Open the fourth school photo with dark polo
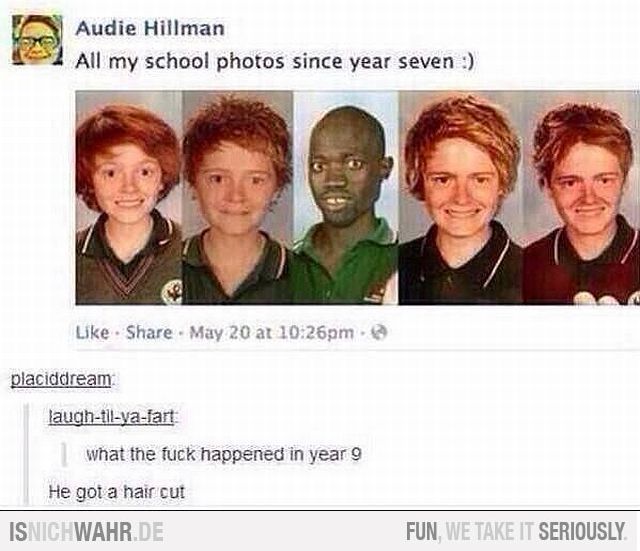Viewport: 640px width, 551px height. click(x=460, y=198)
